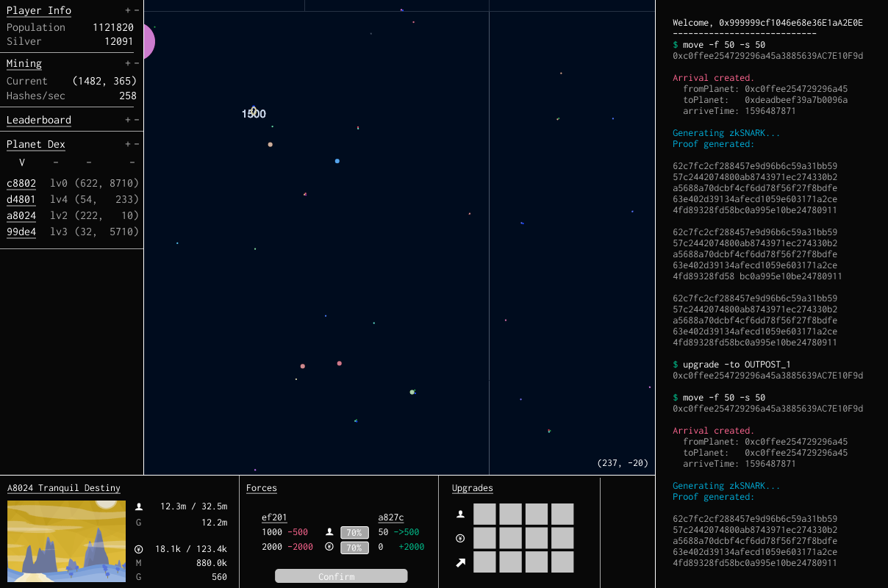The image size is (888, 588).
Task: Open planet d4801 in the Planet Dex
Action: (21, 199)
